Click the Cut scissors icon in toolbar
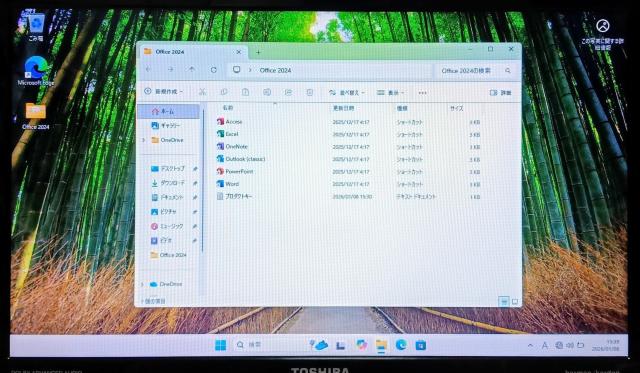The image size is (640, 373). [x=202, y=92]
